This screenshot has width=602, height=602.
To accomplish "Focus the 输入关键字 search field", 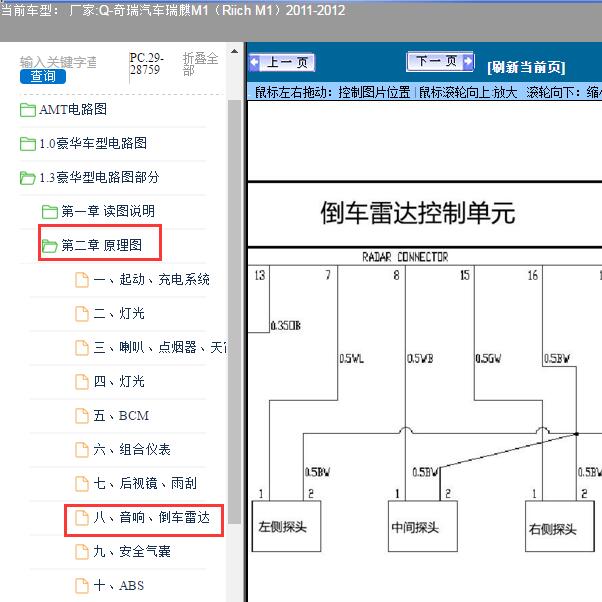I will click(x=58, y=62).
